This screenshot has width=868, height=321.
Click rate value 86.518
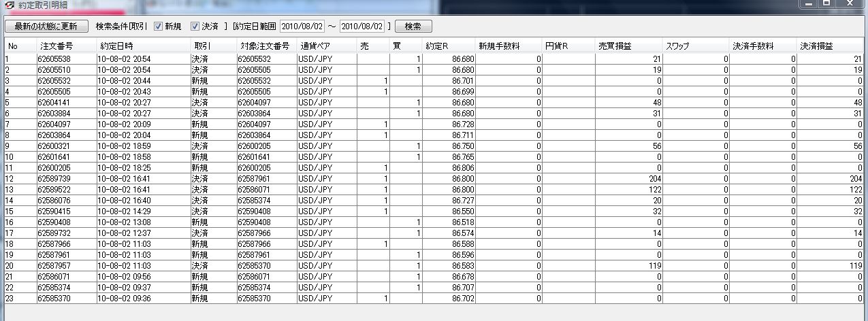coord(462,222)
